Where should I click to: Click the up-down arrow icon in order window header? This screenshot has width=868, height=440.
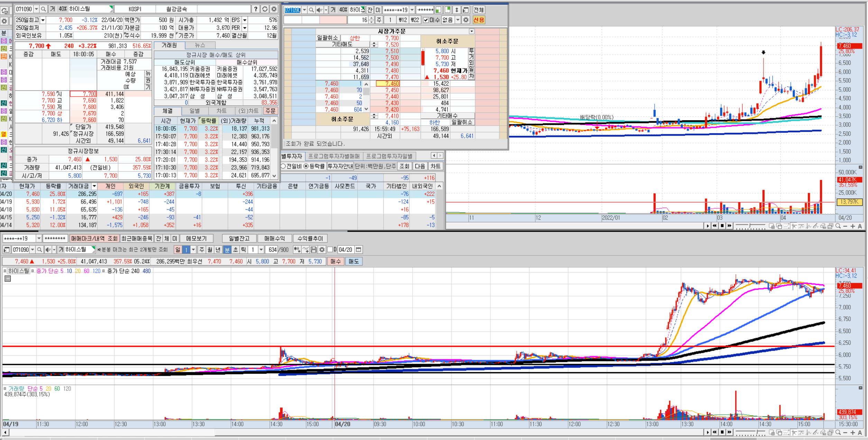click(x=456, y=10)
